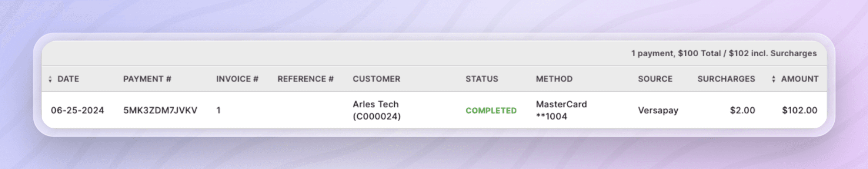This screenshot has height=169, width=868.
Task: Click the MasterCard **1004 payment method
Action: click(x=561, y=111)
